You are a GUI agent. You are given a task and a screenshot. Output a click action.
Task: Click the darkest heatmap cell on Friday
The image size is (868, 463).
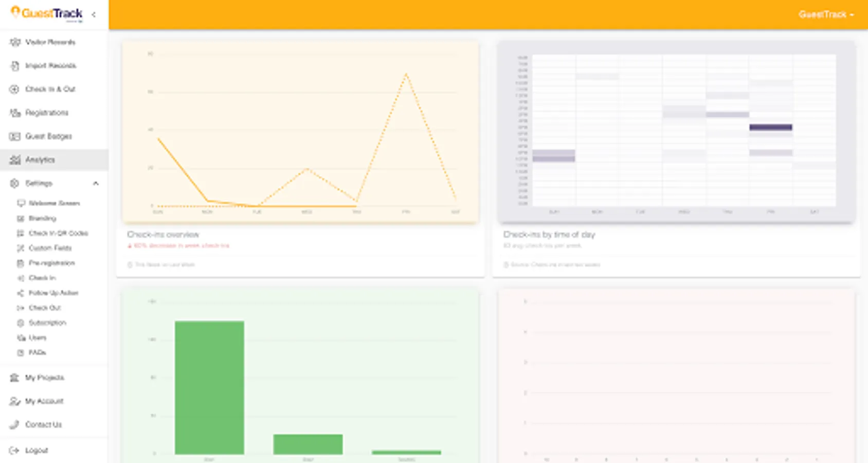[770, 127]
